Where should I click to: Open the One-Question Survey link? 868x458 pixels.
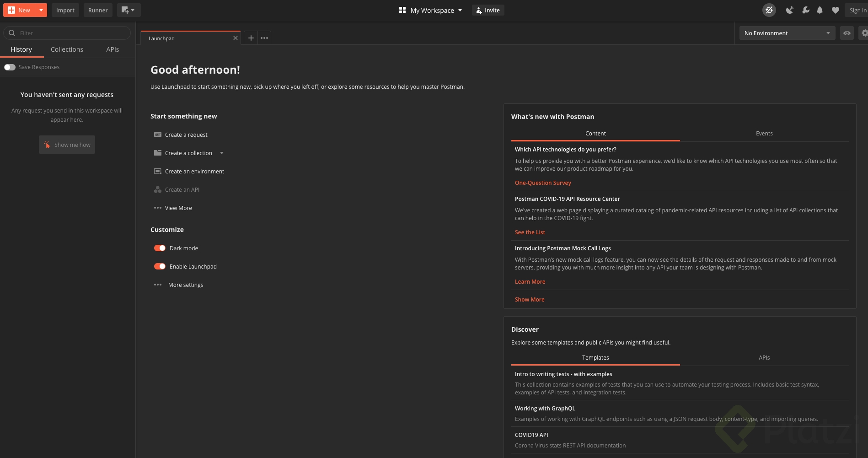click(x=543, y=183)
